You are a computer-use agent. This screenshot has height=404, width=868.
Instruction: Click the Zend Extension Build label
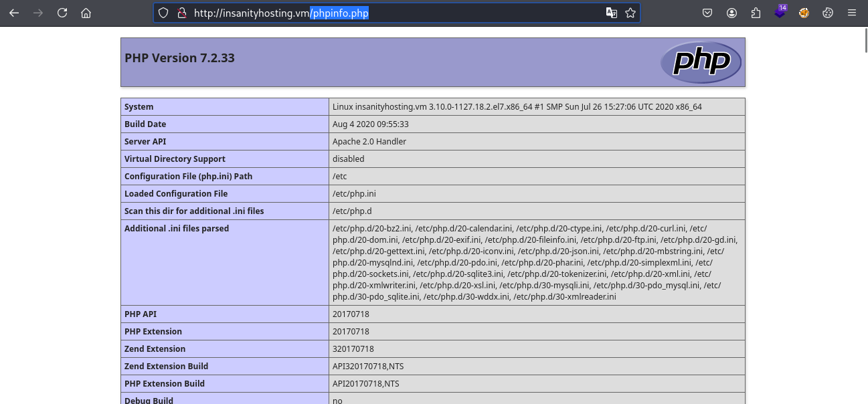[166, 367]
